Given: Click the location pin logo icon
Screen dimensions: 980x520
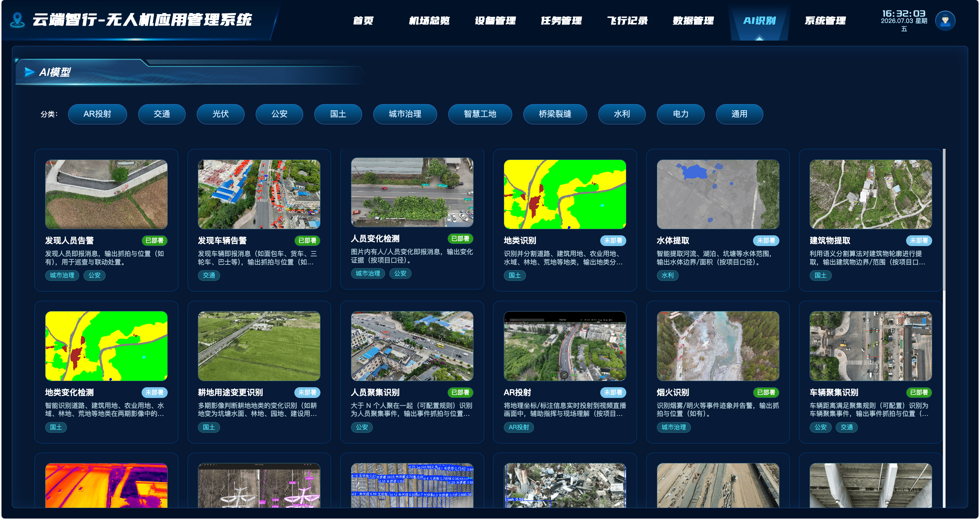Looking at the screenshot, I should point(17,20).
